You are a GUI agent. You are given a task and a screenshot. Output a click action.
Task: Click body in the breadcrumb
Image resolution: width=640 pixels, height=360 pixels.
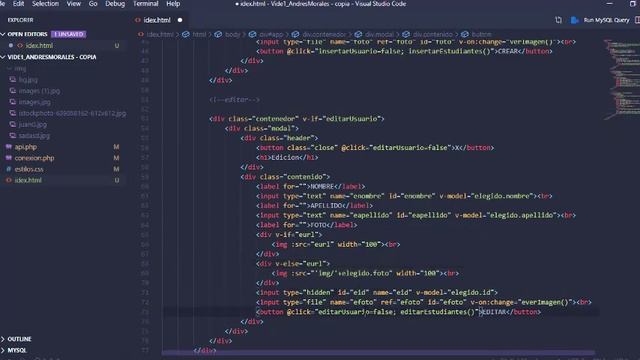(x=233, y=34)
